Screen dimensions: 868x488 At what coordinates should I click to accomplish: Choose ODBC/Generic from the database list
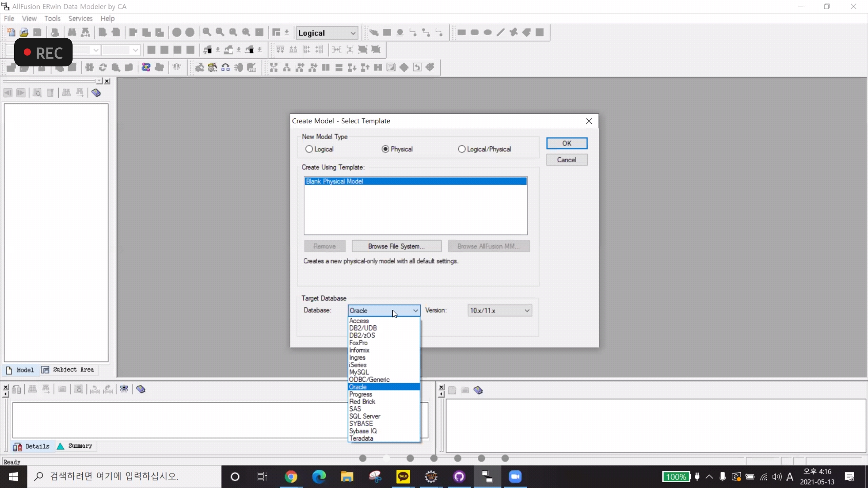pyautogui.click(x=384, y=380)
